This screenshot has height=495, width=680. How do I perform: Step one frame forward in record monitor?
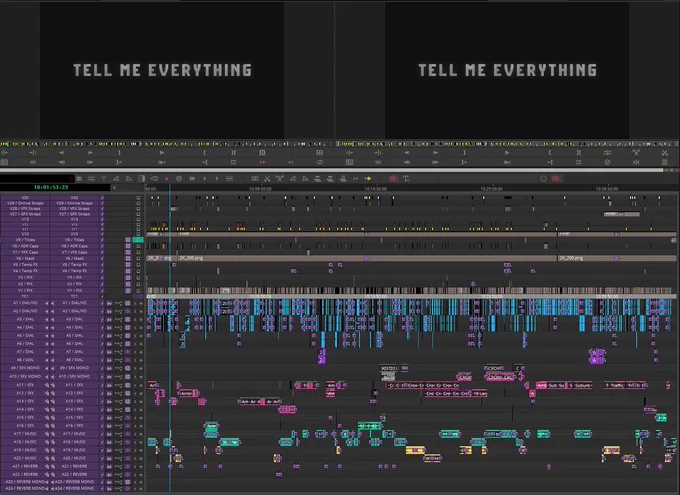point(435,153)
